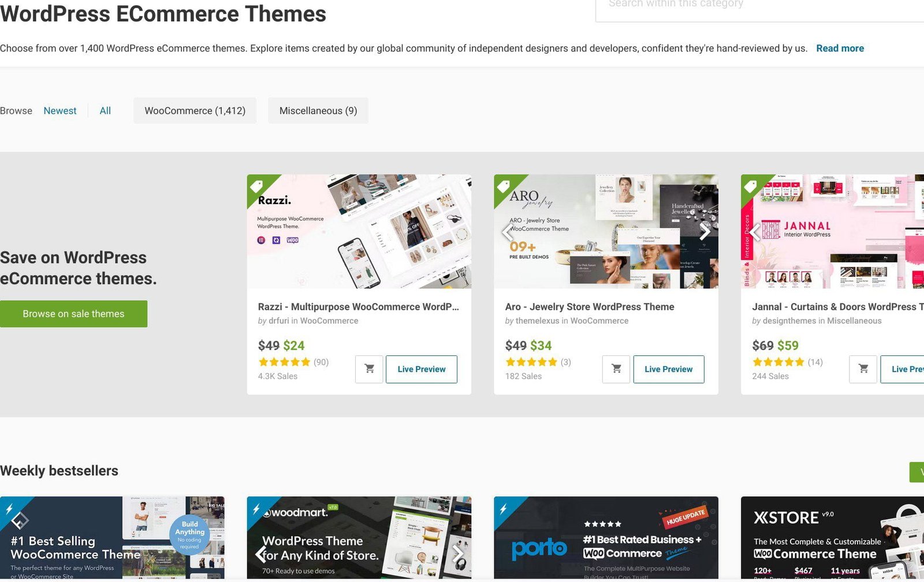The image size is (924, 582).
Task: Visit author designthemes profile
Action: point(790,321)
